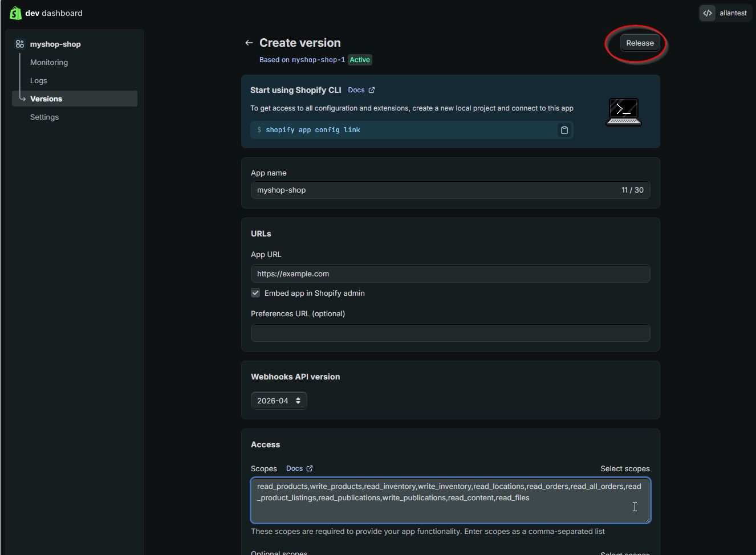Click inside the App URL field

(x=450, y=274)
